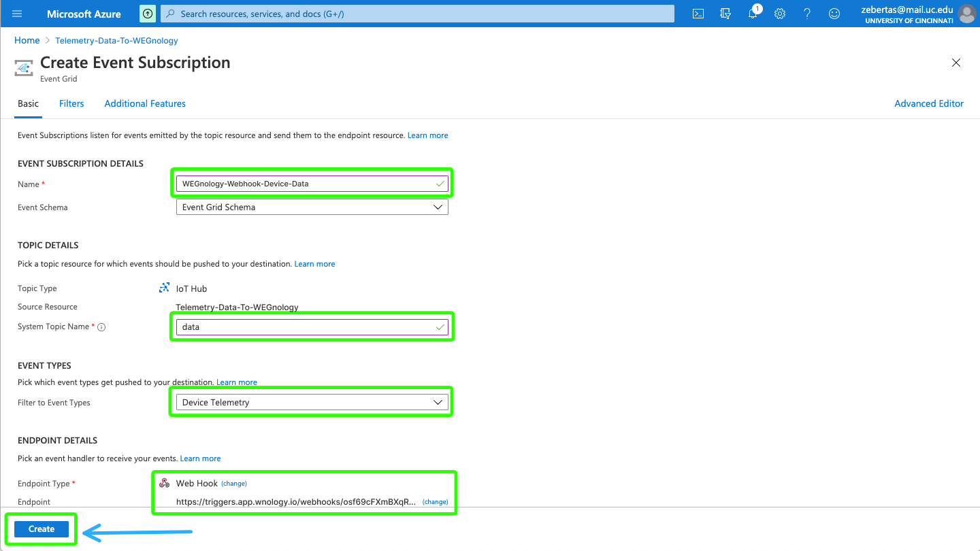Screen dimensions: 980x551
Task: Open the Directory and subscription filter
Action: click(x=725, y=14)
